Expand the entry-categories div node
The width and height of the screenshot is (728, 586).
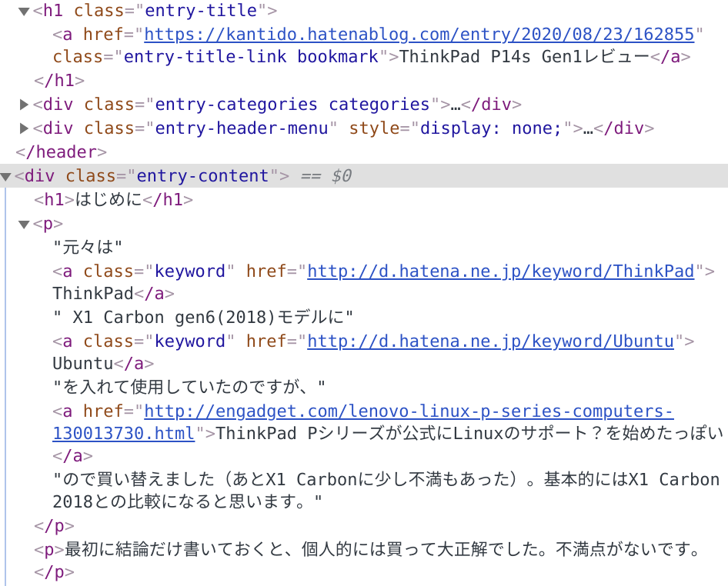(x=24, y=105)
